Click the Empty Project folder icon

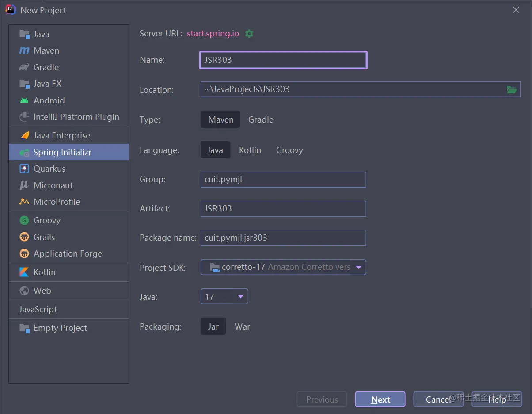pos(24,328)
